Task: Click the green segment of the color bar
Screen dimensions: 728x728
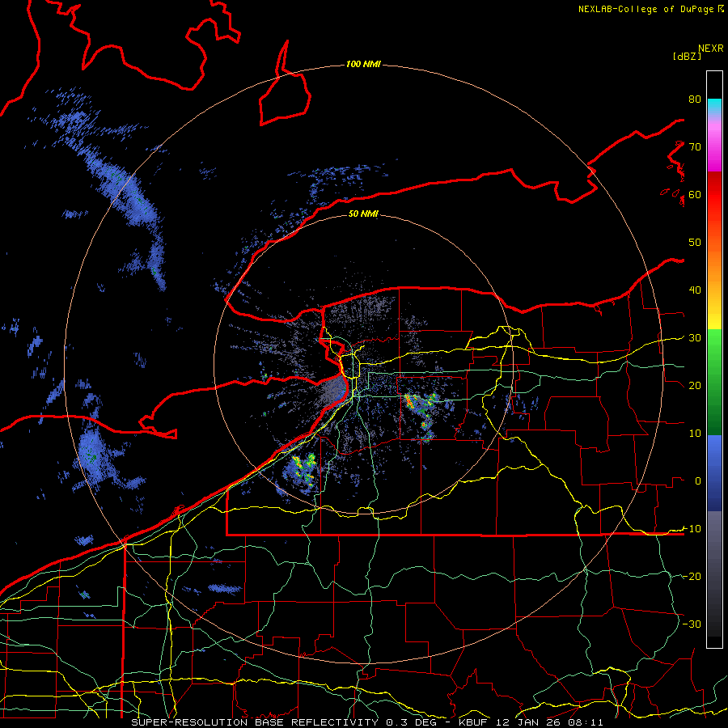Action: point(714,382)
